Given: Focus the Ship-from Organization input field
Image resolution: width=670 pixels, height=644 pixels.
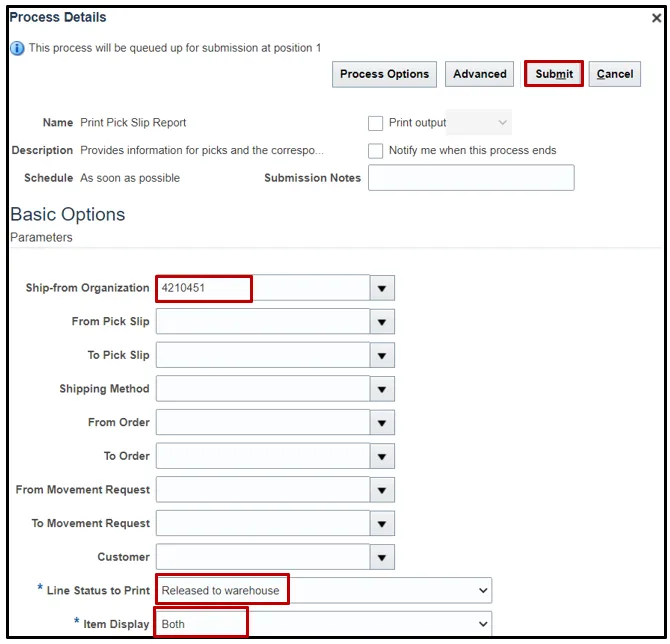Looking at the screenshot, I should (x=262, y=288).
